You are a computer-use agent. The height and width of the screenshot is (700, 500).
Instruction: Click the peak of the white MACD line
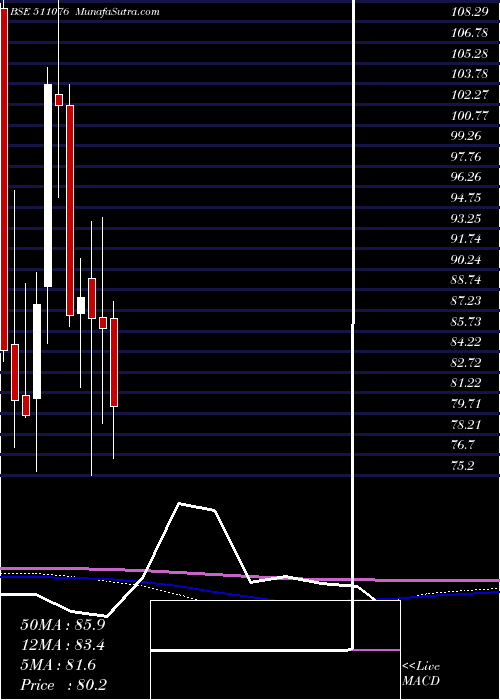[x=179, y=503]
